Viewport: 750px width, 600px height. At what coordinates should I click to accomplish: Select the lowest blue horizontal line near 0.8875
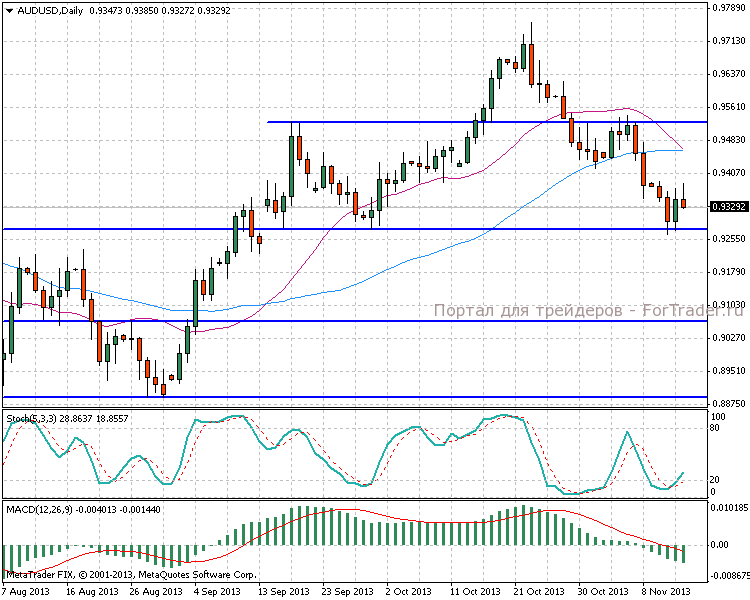point(300,397)
